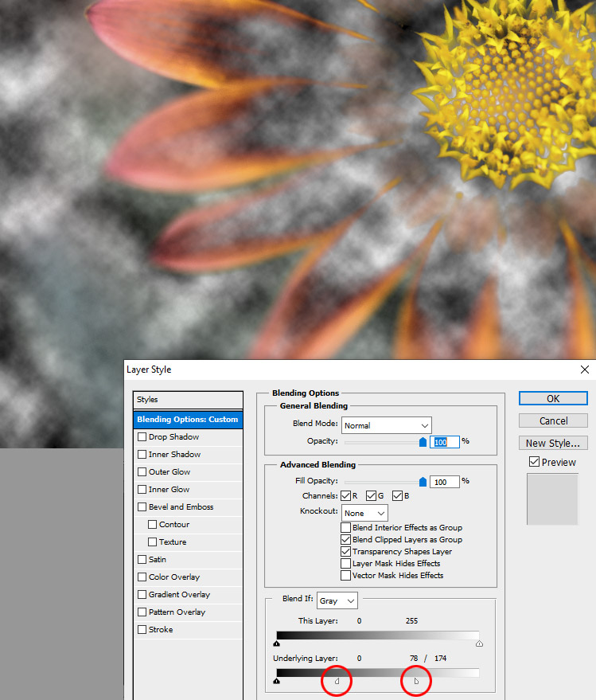This screenshot has width=596, height=700.
Task: Enable Blend Interior Effects as Group
Action: point(345,527)
